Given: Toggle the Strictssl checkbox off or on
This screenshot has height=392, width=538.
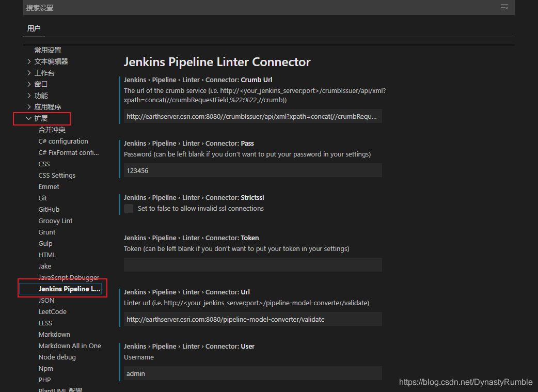Looking at the screenshot, I should click(128, 208).
